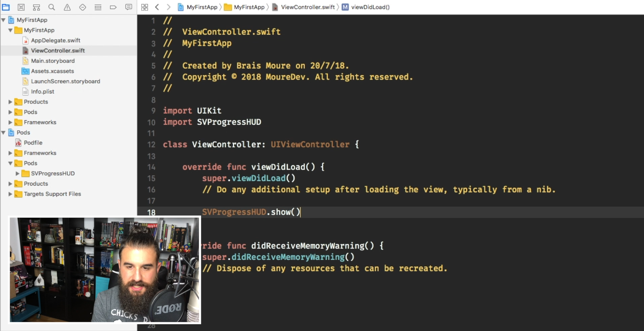Select AppDelegate.swift in the navigator

[x=55, y=41]
